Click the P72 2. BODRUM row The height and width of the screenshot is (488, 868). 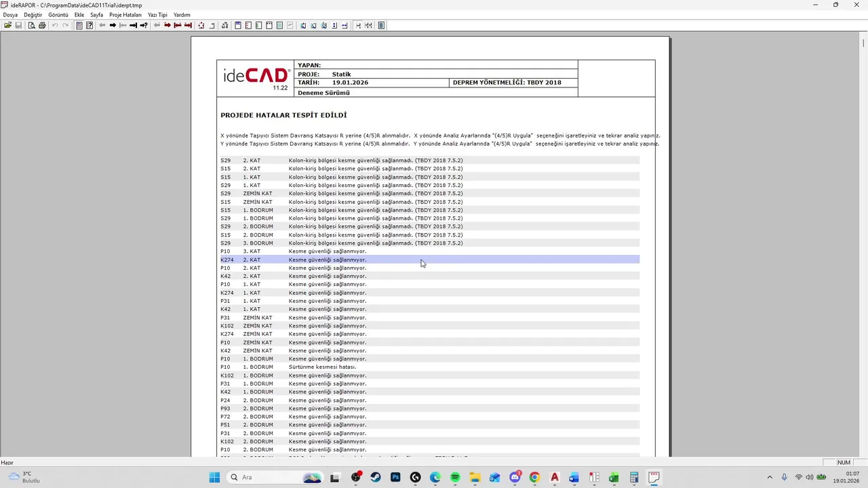(429, 417)
